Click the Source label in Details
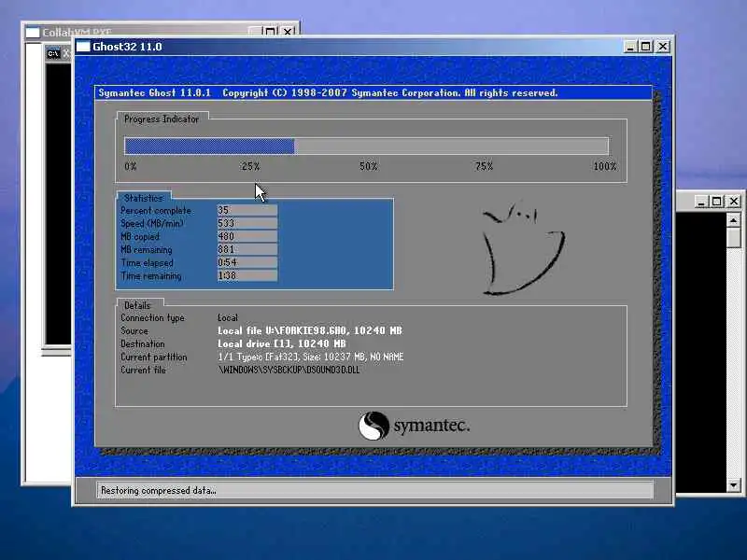Screen dimensions: 747x560 point(134,330)
